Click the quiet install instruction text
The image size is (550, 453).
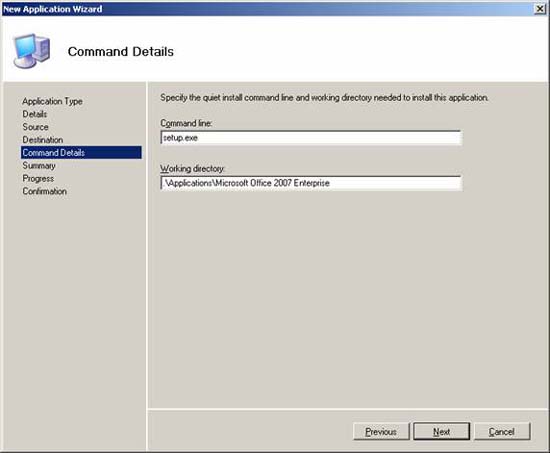click(x=324, y=98)
